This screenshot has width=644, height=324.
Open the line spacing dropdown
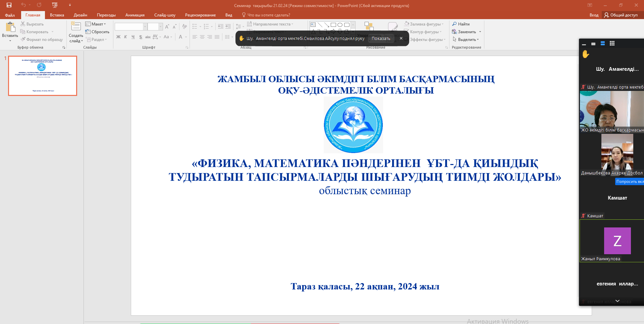tap(239, 26)
